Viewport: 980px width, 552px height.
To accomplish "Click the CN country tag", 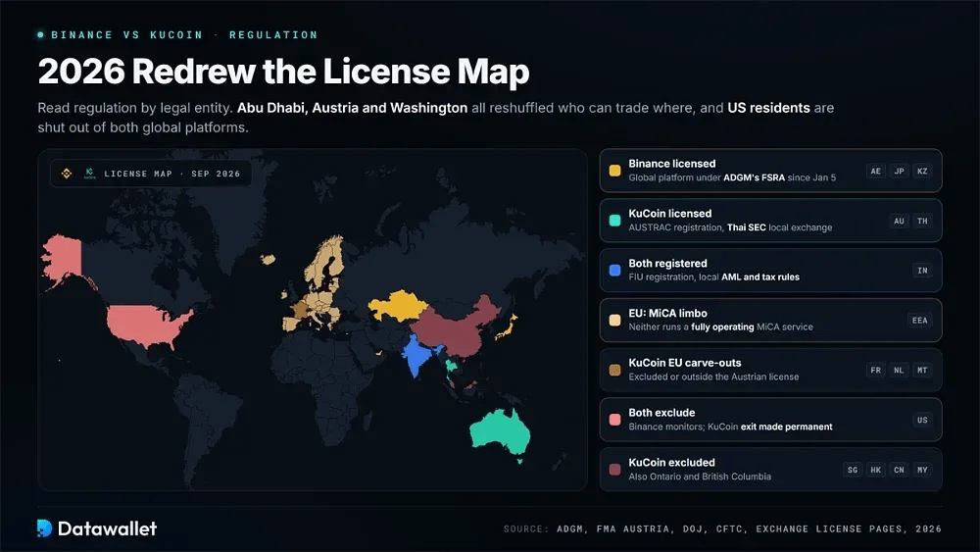I will [x=899, y=470].
